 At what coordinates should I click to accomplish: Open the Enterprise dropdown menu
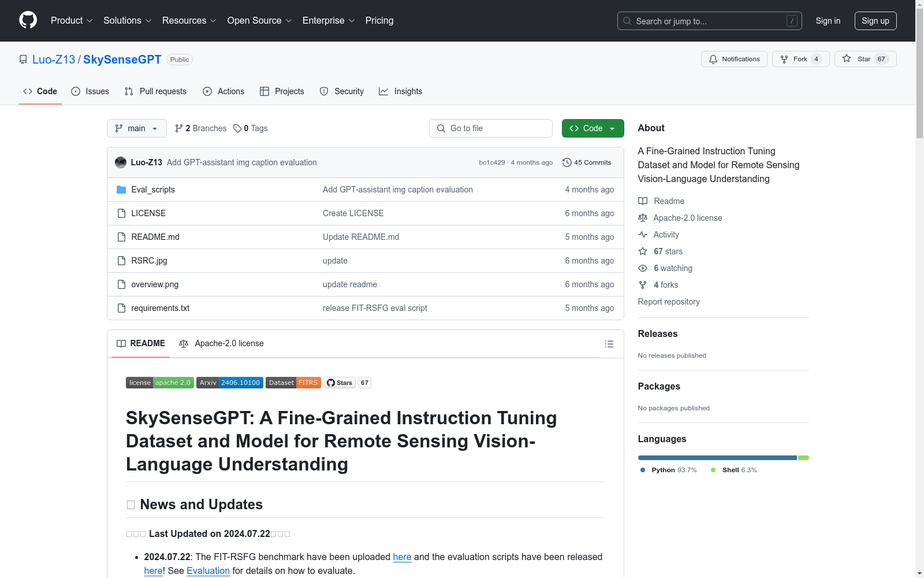329,21
